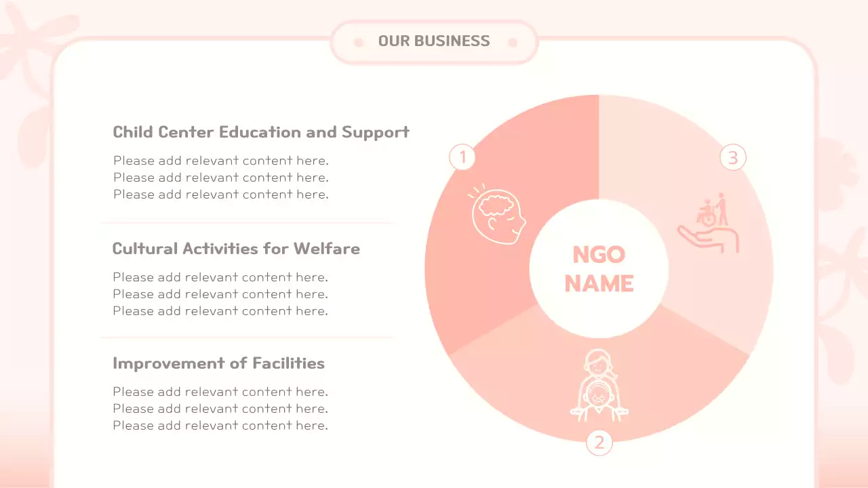868x488 pixels.
Task: Click the caregiver with elderly person icon
Action: point(599,385)
